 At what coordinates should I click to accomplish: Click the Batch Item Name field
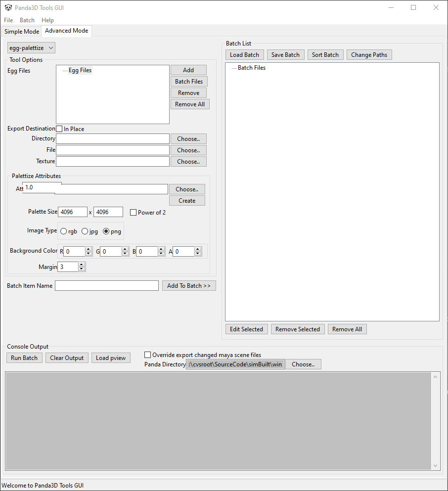[x=107, y=286]
